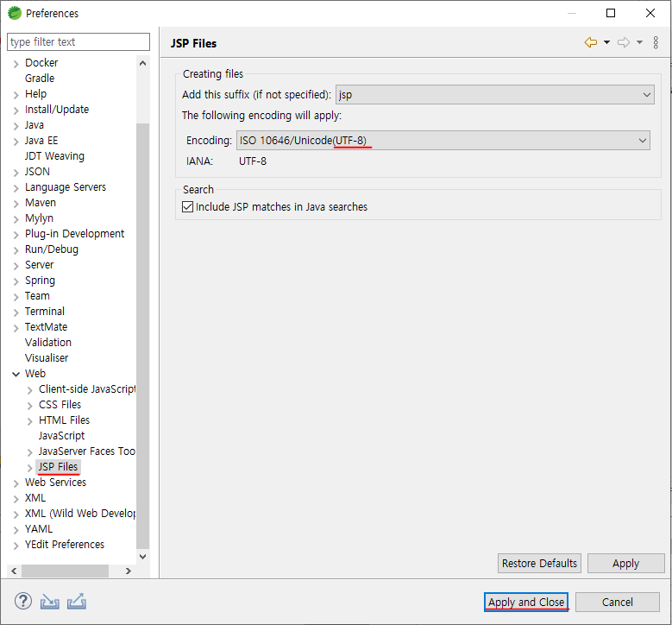Toggle Include JSP matches in Java searches
The width and height of the screenshot is (672, 625).
tap(188, 207)
